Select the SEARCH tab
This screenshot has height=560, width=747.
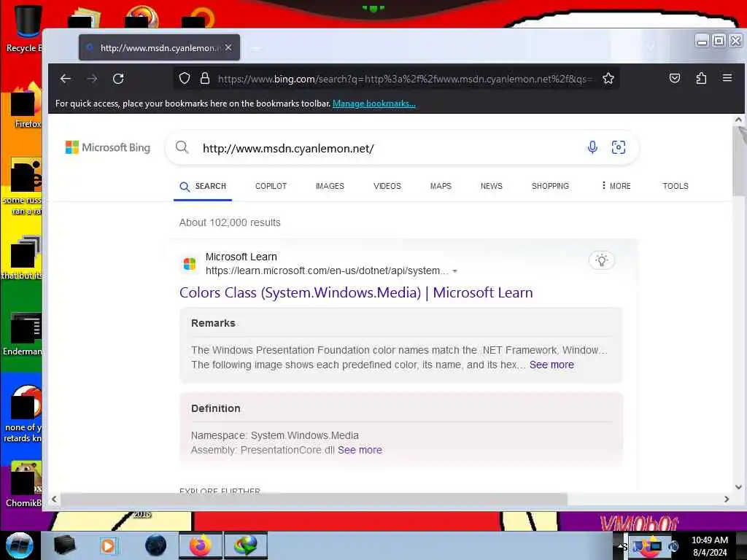coord(203,186)
